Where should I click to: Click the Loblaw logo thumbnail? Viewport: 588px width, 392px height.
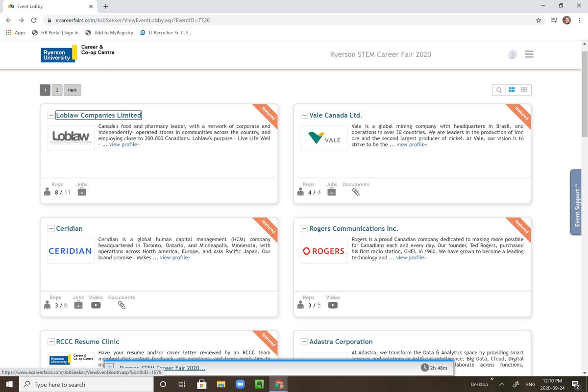(x=71, y=138)
